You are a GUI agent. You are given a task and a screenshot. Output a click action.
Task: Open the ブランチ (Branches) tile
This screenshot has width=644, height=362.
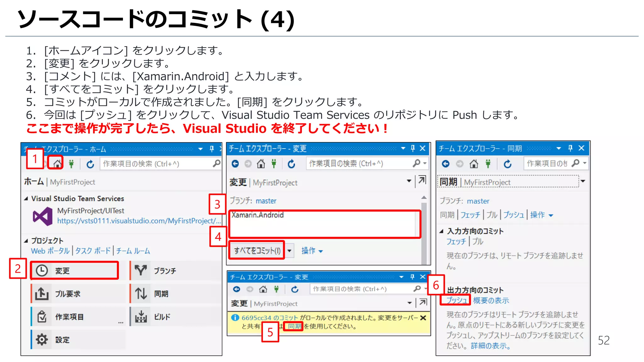click(175, 271)
